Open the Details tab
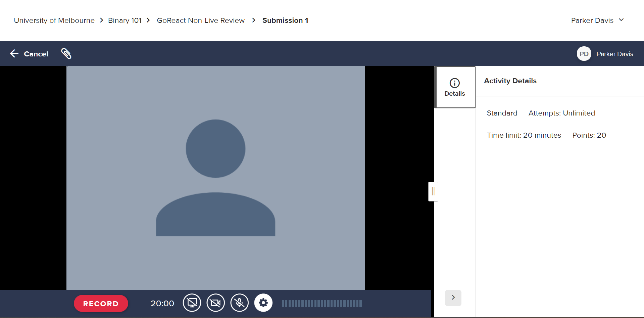The image size is (644, 318). click(455, 87)
